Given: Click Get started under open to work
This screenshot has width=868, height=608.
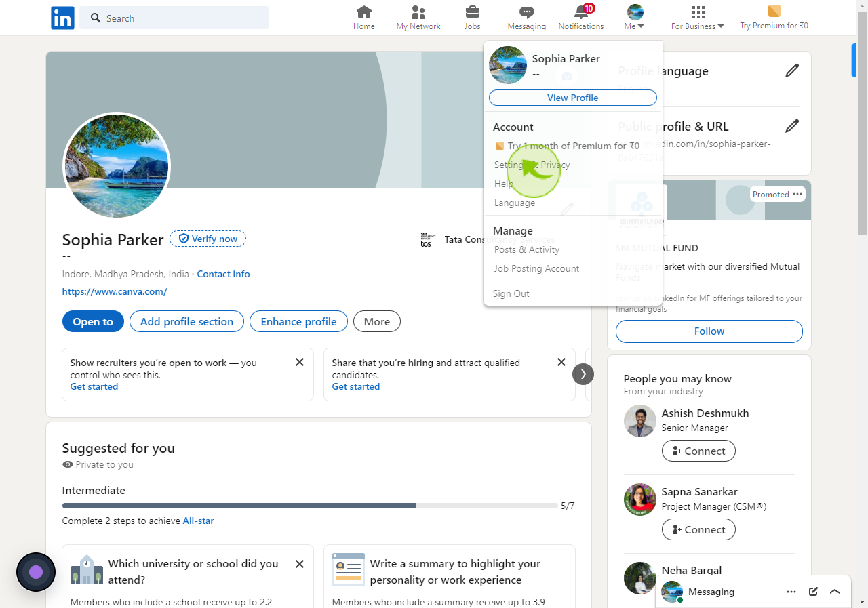Looking at the screenshot, I should point(94,386).
